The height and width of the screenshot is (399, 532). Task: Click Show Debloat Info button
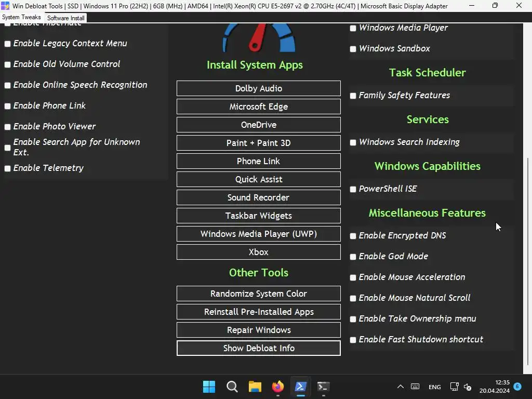pyautogui.click(x=259, y=348)
